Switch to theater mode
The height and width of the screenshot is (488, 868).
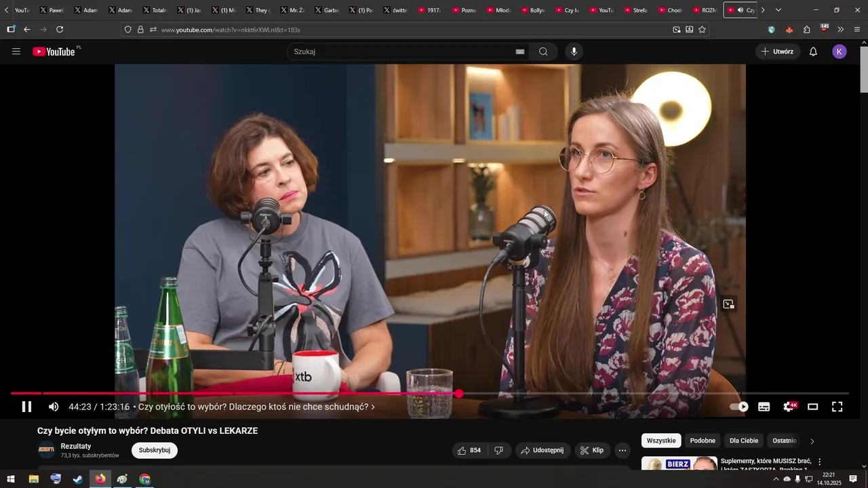pyautogui.click(x=813, y=407)
